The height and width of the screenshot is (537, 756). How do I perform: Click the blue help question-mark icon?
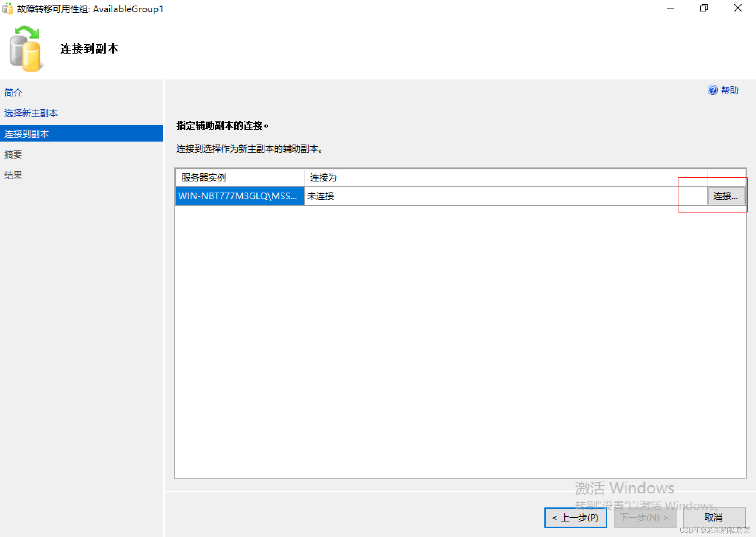[712, 90]
